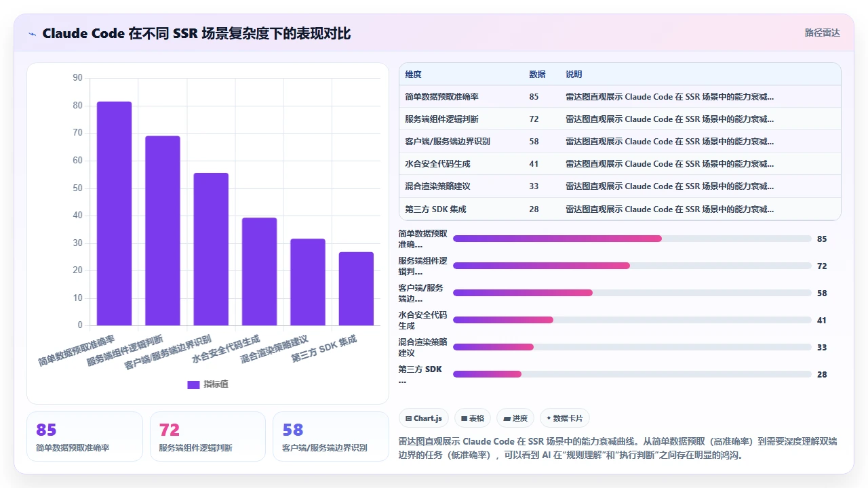The height and width of the screenshot is (488, 868).
Task: Click the description in the 水合安全代码生成 row
Action: tap(669, 164)
